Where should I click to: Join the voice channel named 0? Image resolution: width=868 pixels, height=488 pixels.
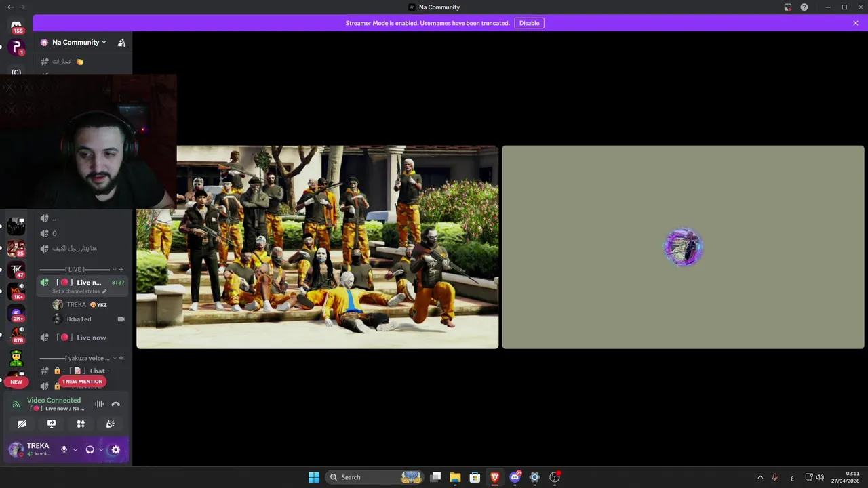tap(83, 233)
